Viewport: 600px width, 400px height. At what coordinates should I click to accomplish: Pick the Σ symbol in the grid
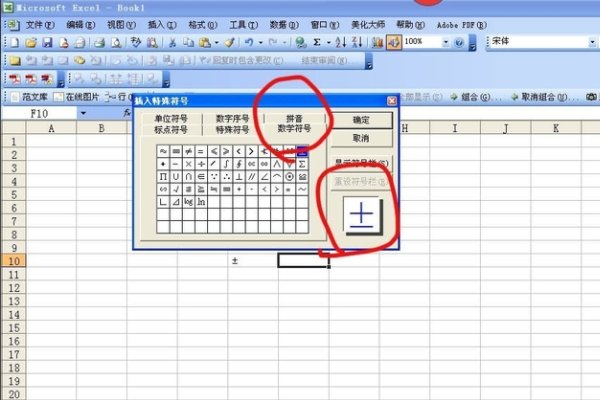pos(302,164)
